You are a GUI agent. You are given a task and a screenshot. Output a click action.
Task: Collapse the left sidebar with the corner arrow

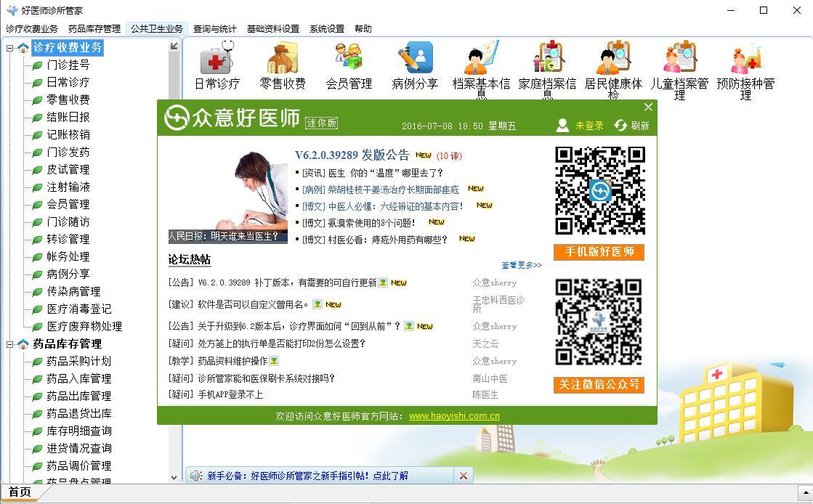(x=174, y=46)
